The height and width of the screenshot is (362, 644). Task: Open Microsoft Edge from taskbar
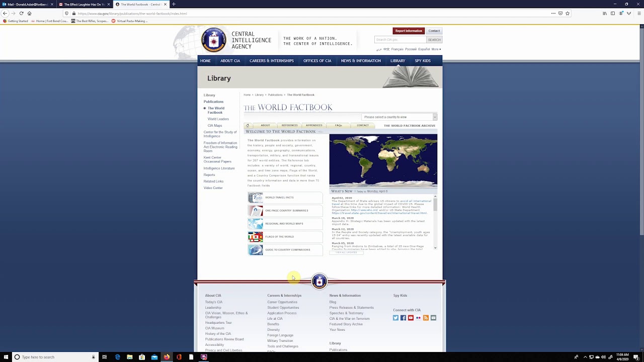point(118,357)
